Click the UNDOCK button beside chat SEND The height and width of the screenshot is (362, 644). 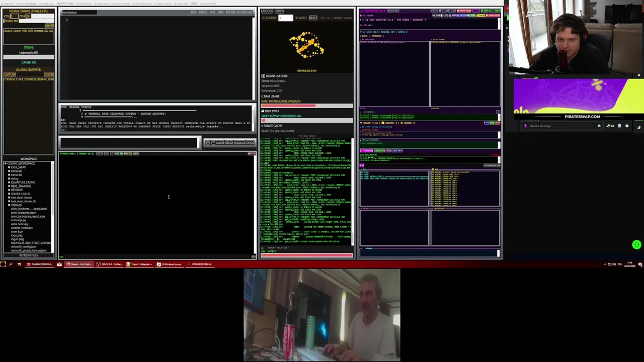pos(240,143)
